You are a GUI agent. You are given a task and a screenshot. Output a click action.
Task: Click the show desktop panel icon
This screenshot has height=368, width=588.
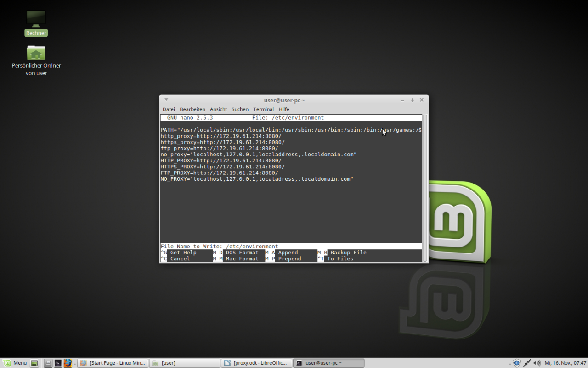pos(34,363)
